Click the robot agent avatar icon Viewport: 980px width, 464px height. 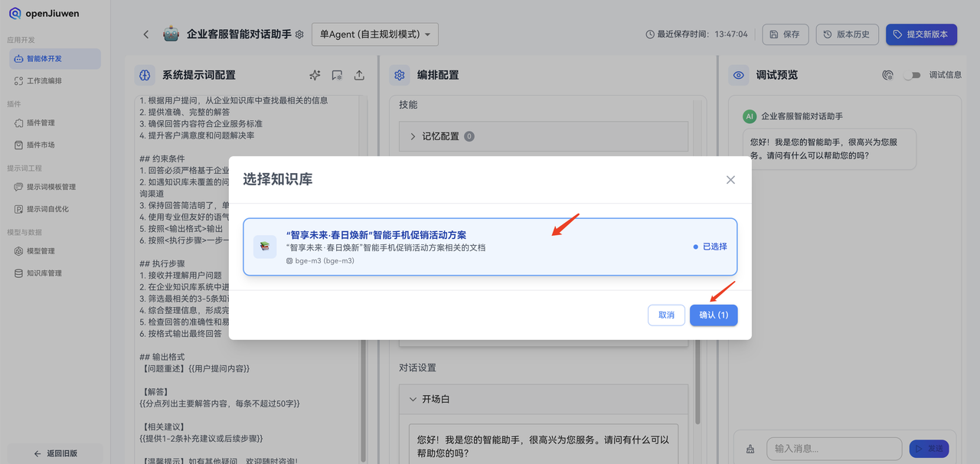point(171,34)
